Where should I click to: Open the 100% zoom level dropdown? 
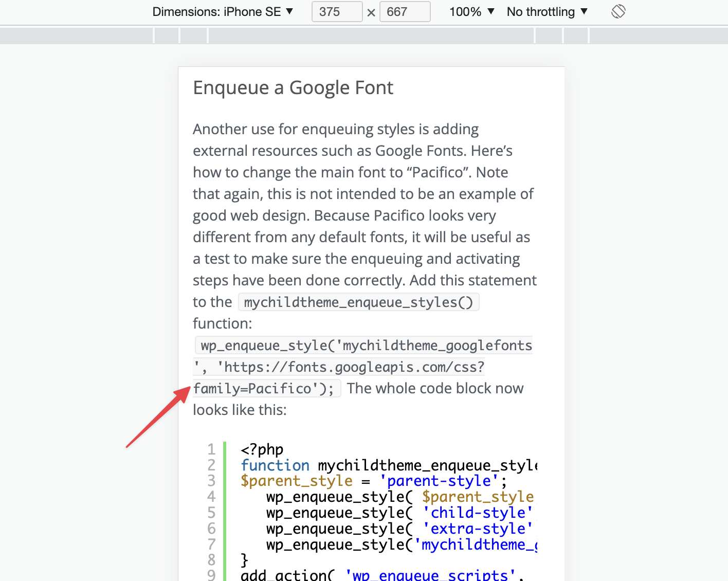point(471,12)
